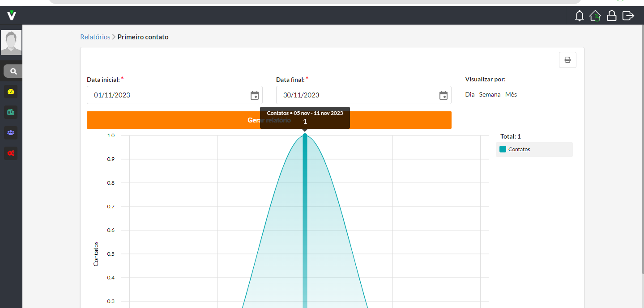
Task: Print the report with printer icon
Action: tap(567, 60)
